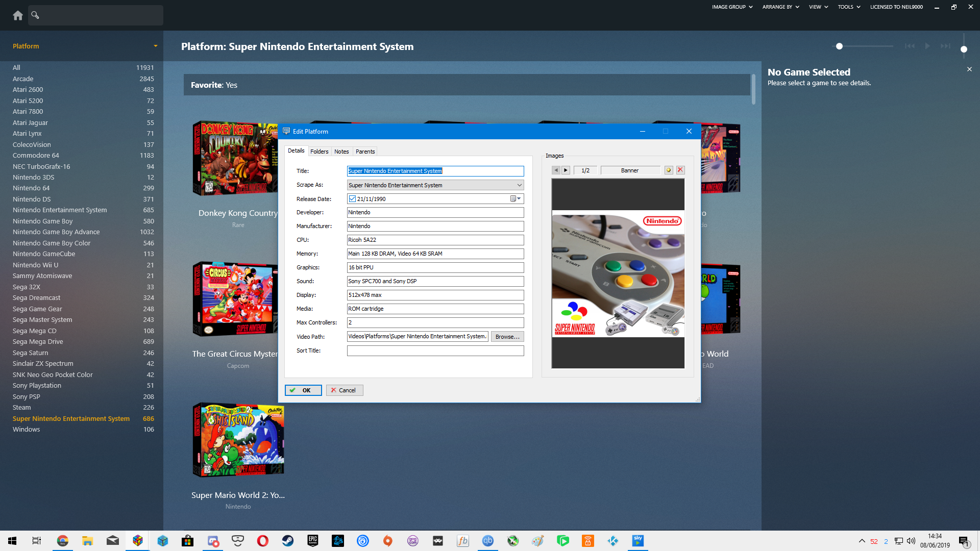Image resolution: width=980 pixels, height=551 pixels.
Task: Expand the Scrape As dropdown
Action: tap(519, 185)
